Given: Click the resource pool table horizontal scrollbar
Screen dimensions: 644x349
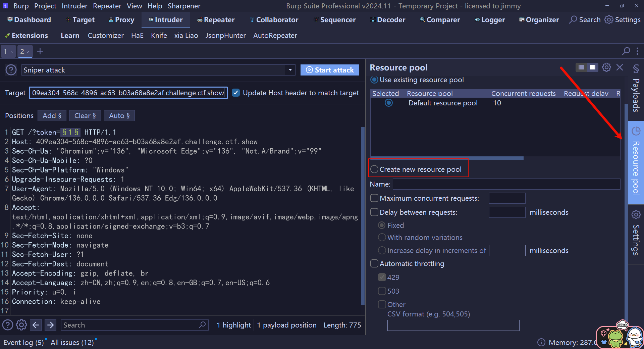Looking at the screenshot, I should point(447,158).
